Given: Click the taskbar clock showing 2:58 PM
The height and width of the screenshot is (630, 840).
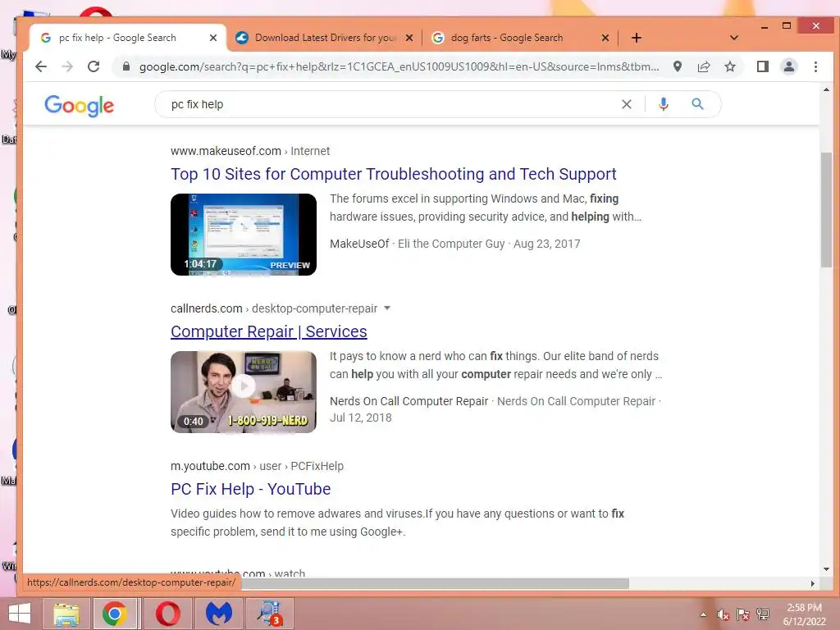Looking at the screenshot, I should point(804,614).
